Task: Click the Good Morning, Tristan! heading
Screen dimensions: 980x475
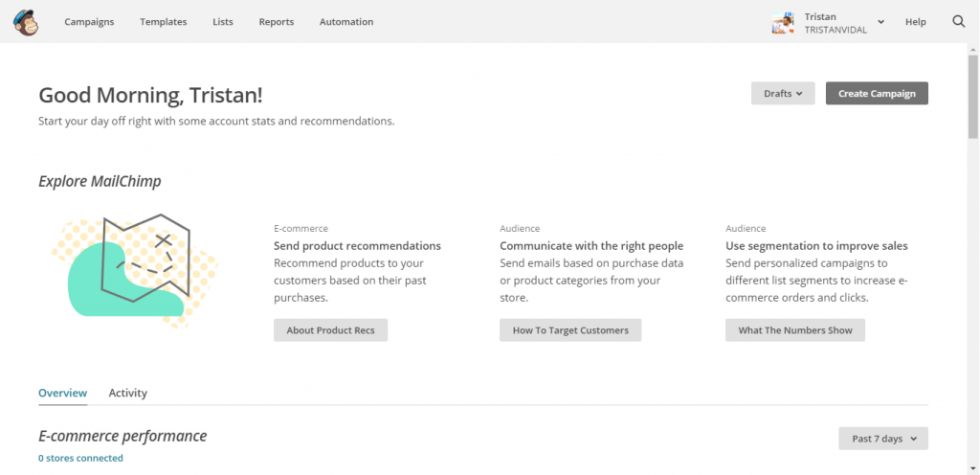Action: [150, 96]
